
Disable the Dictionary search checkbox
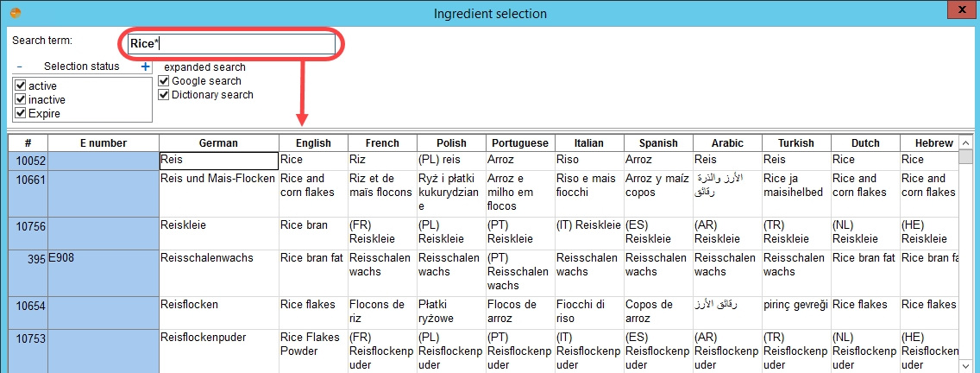164,94
